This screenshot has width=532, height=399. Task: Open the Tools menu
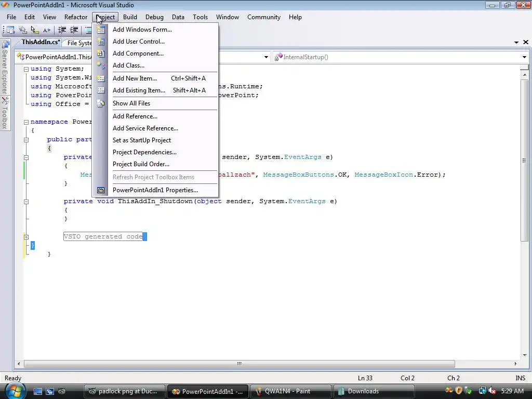pyautogui.click(x=200, y=17)
